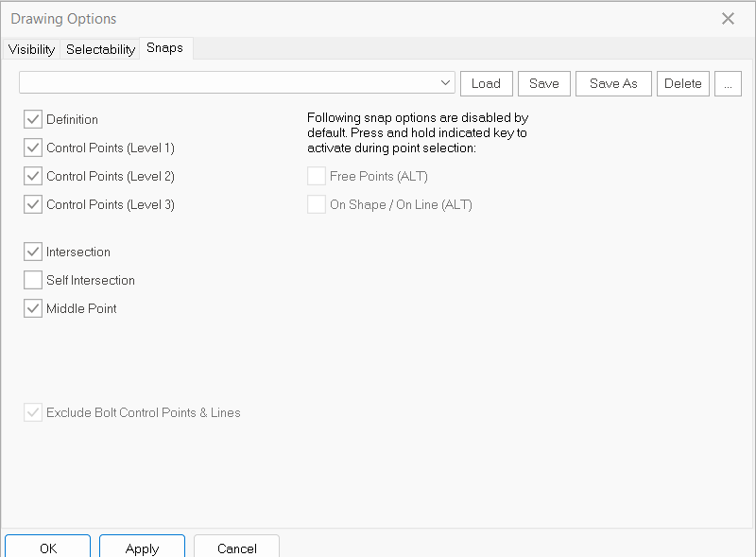Expand the snap preset dropdown arrow

446,83
